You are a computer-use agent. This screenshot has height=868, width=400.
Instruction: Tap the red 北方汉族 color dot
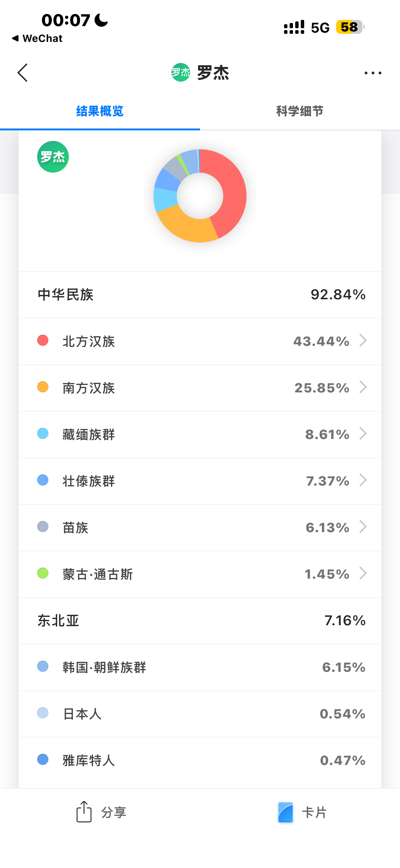point(43,340)
